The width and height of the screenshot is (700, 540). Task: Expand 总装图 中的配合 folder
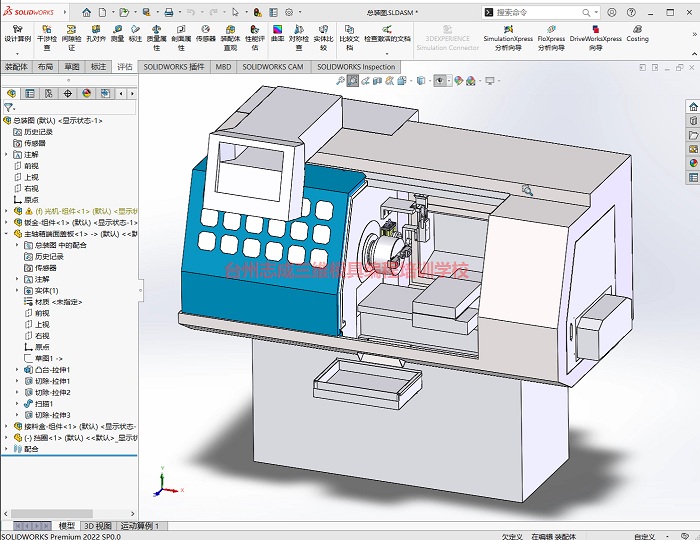[17, 245]
